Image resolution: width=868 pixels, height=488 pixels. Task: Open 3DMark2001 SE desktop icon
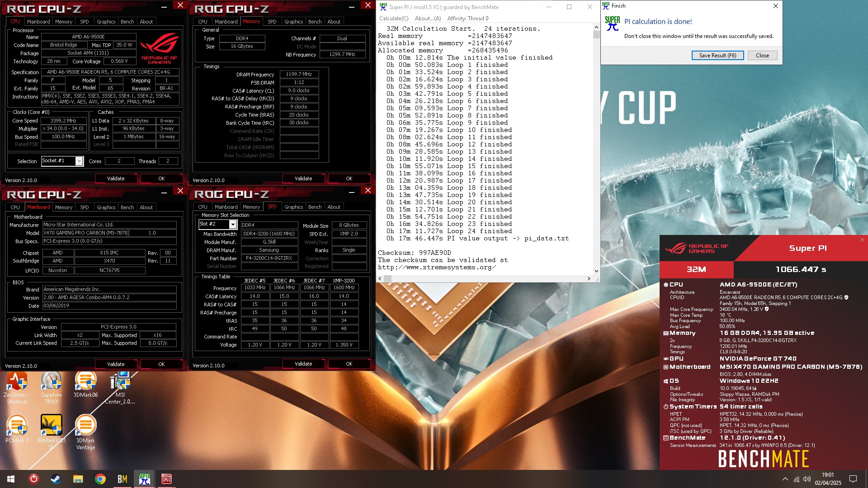pos(51,432)
